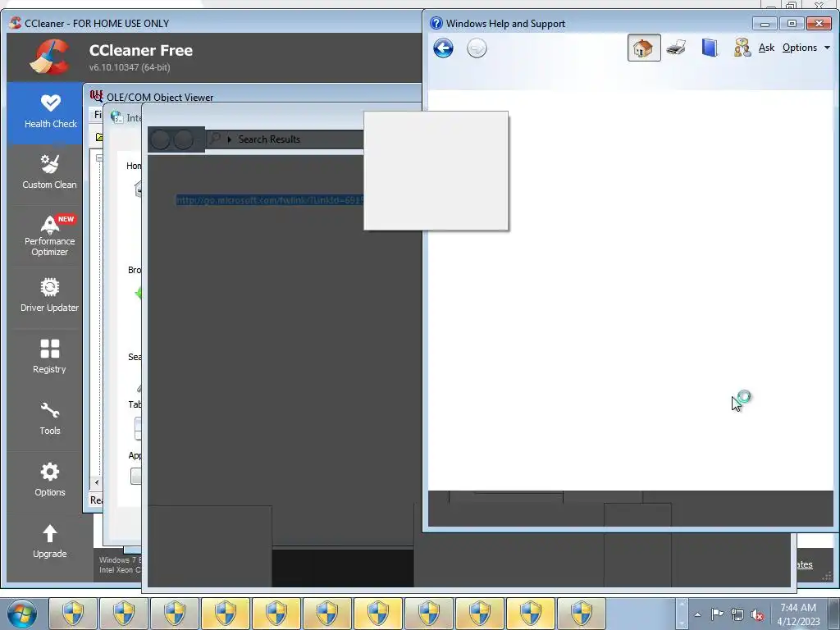This screenshot has width=840, height=630.
Task: Open the go.microsoft.com fwlink hyperlink
Action: (x=269, y=200)
